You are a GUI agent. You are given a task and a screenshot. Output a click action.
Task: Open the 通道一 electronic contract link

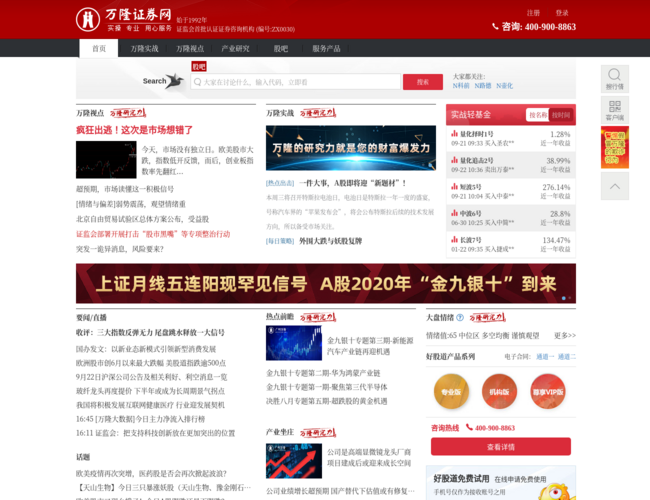click(545, 357)
